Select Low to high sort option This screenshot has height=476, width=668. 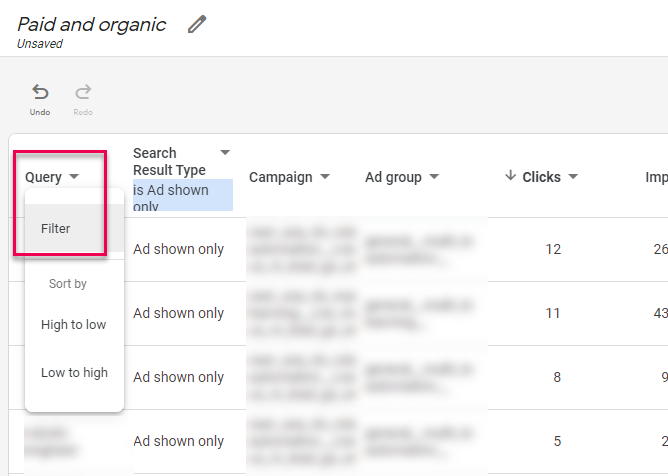click(74, 373)
